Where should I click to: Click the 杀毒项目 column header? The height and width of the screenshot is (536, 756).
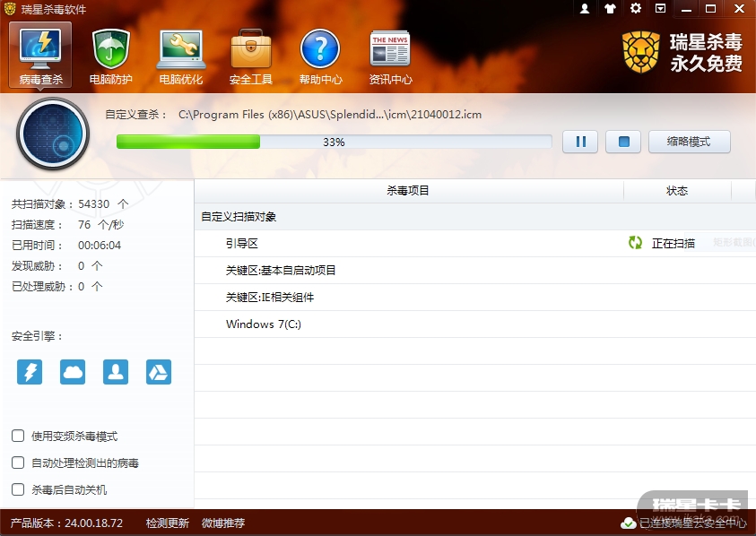click(408, 191)
